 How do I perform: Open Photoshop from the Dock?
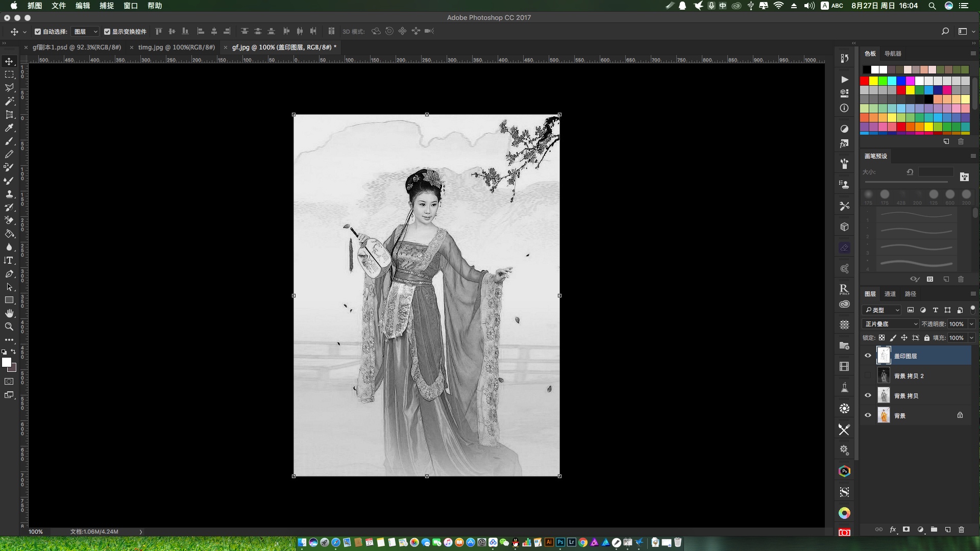[x=560, y=542]
